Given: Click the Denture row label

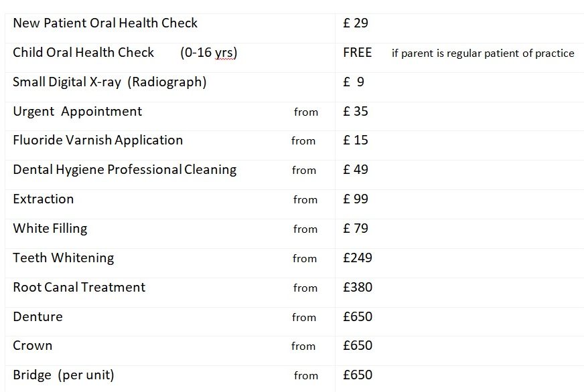Looking at the screenshot, I should [x=38, y=316].
